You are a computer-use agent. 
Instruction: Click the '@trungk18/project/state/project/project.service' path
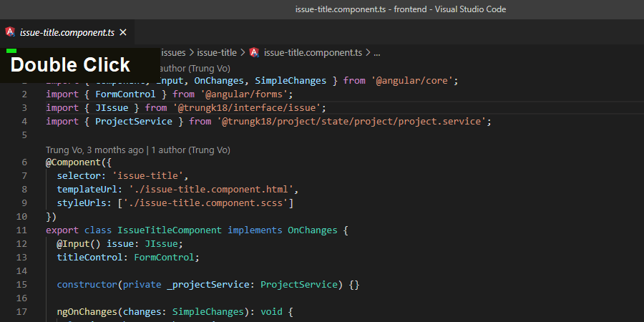351,122
